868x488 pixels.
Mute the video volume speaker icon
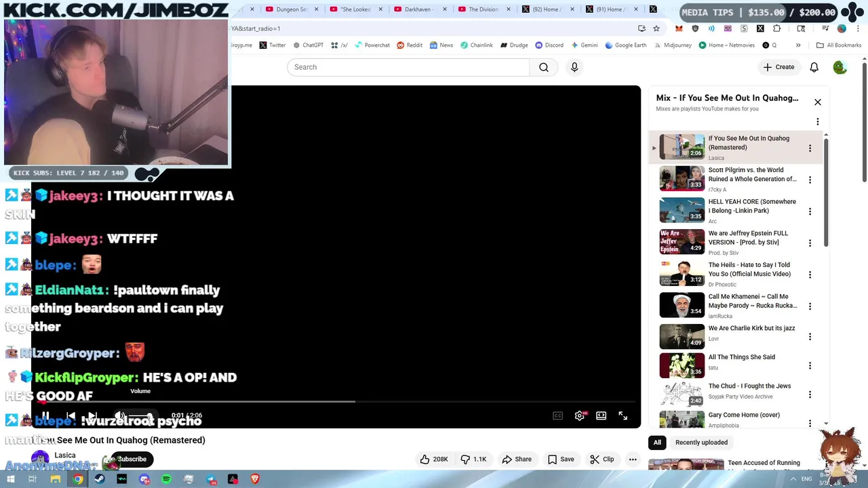119,415
